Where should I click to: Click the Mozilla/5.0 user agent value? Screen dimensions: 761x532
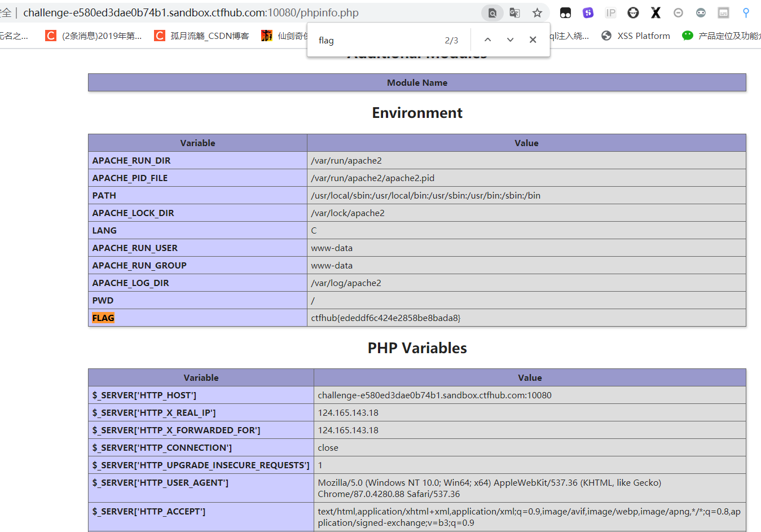coord(490,488)
